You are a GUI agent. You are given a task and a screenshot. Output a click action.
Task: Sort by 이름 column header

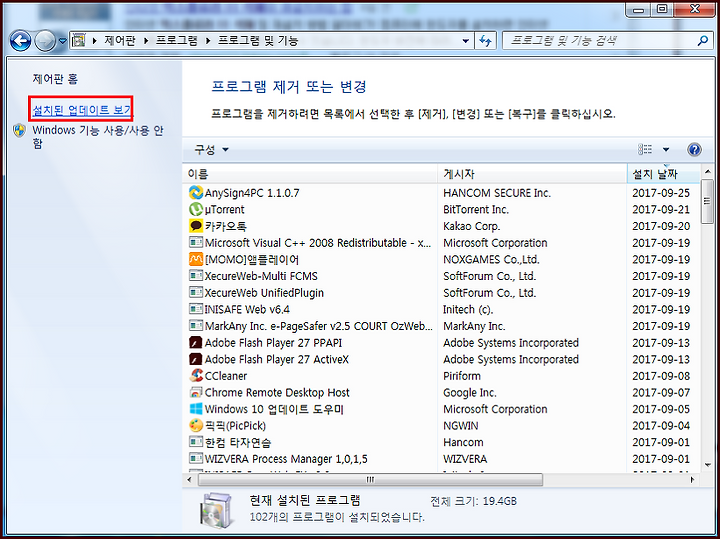click(x=310, y=174)
